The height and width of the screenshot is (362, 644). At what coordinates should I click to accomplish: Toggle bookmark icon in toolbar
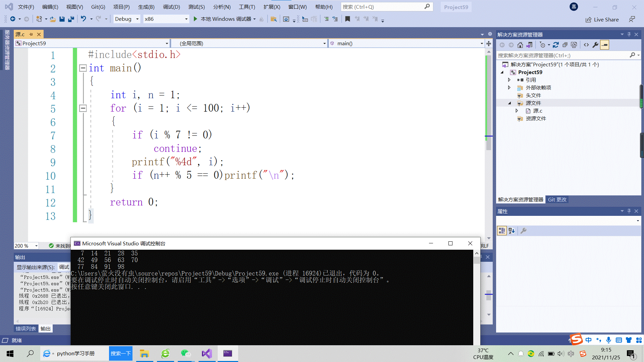[347, 19]
